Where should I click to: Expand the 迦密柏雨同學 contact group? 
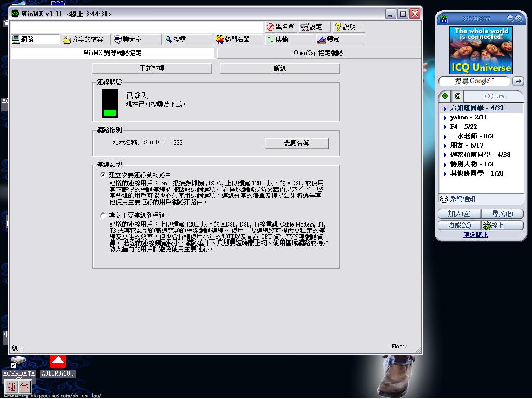click(x=445, y=155)
